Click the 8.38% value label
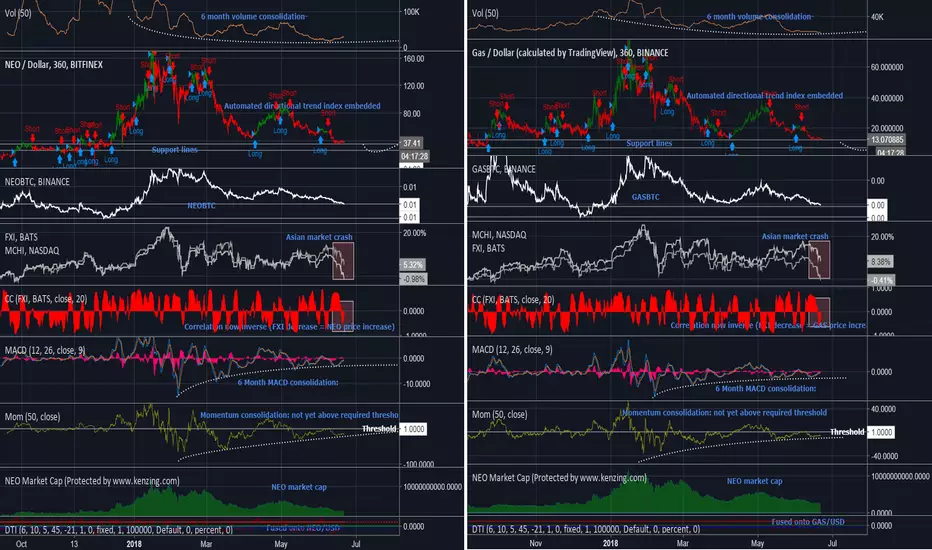This screenshot has height=550, width=932. click(x=881, y=261)
